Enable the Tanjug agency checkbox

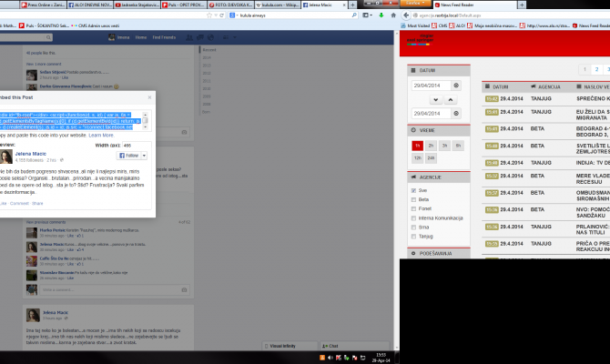413,235
